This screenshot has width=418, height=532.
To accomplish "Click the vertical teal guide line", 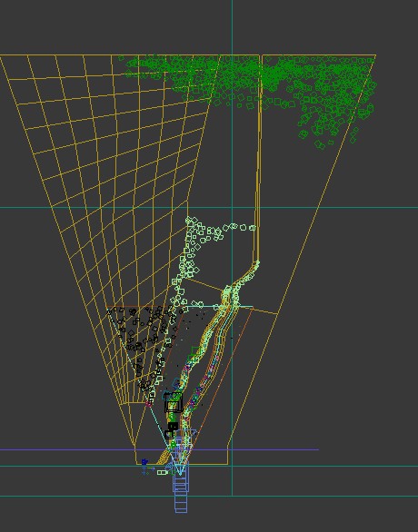I will (232, 248).
